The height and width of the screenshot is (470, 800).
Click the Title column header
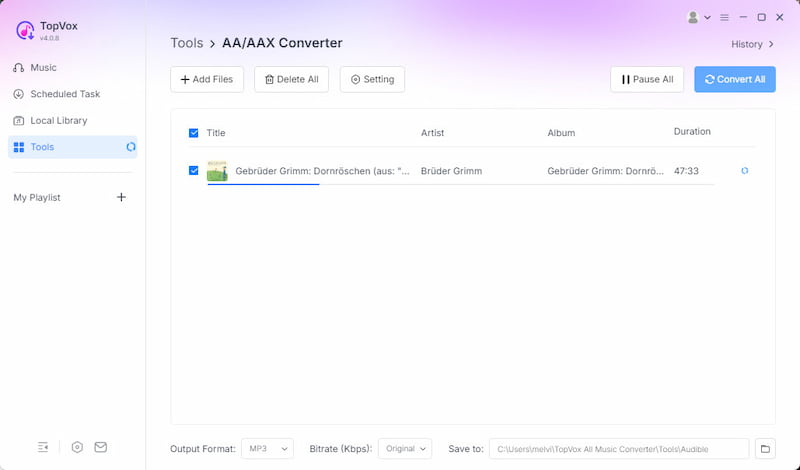point(216,133)
